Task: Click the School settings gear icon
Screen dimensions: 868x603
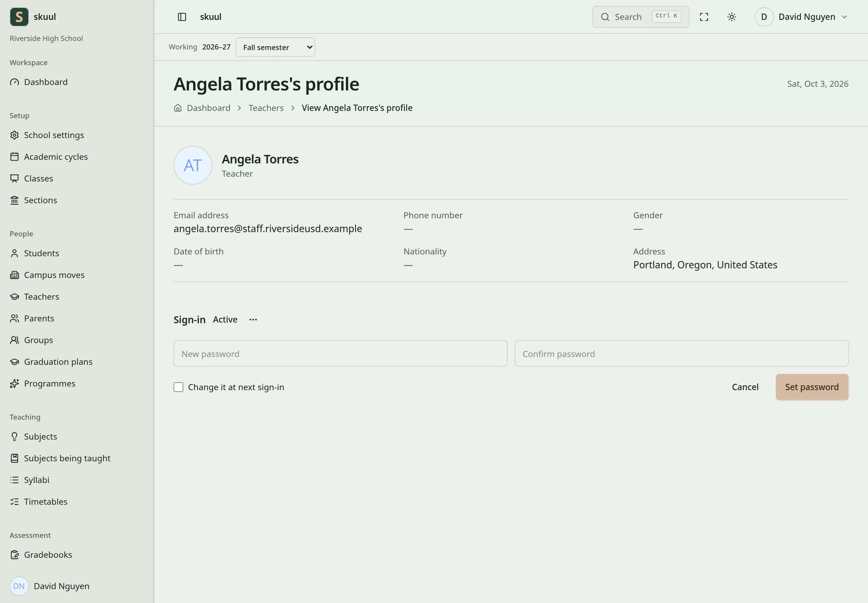Action: click(14, 135)
